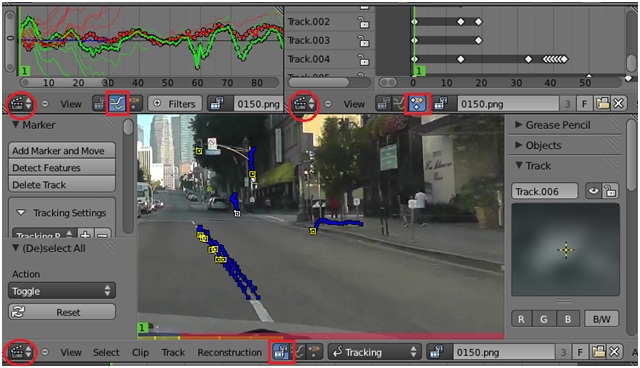Toggle visibility eye for Track.006
This screenshot has width=640, height=368.
[x=593, y=191]
